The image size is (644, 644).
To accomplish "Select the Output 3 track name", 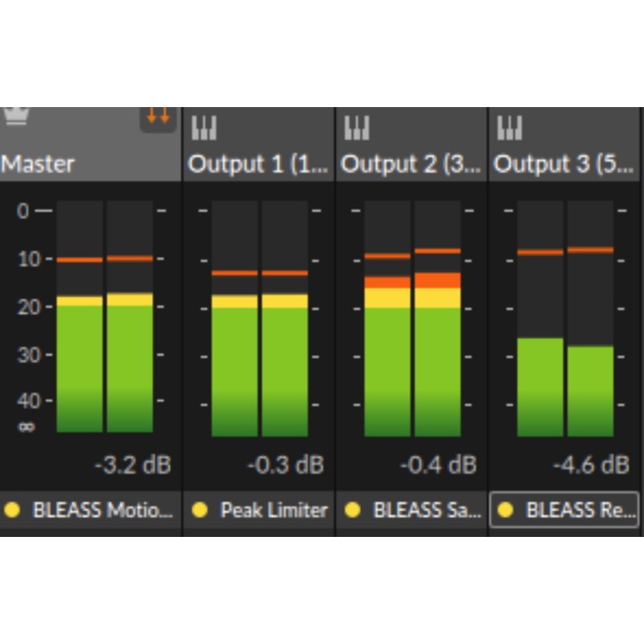I will tap(563, 164).
